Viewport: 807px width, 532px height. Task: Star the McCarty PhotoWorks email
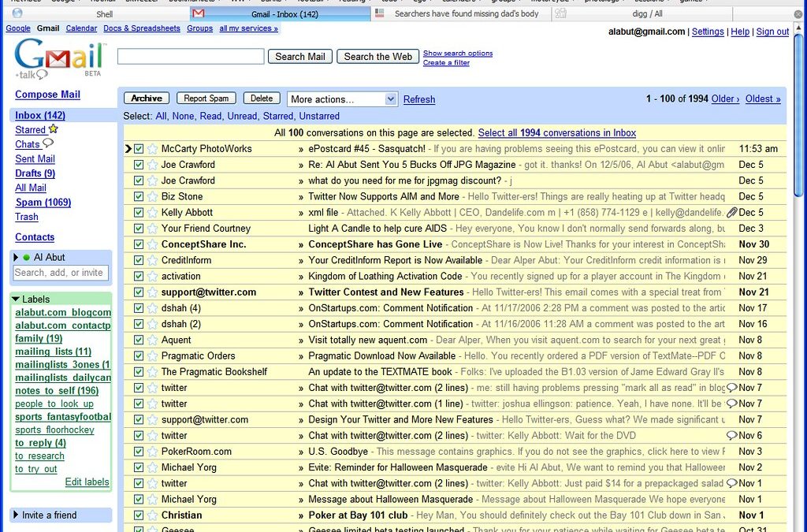pos(152,149)
